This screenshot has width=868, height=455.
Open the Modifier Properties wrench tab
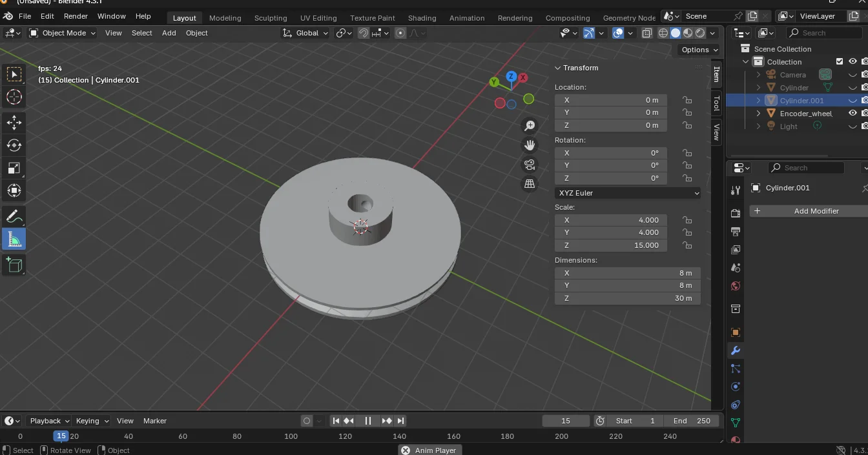tap(734, 350)
